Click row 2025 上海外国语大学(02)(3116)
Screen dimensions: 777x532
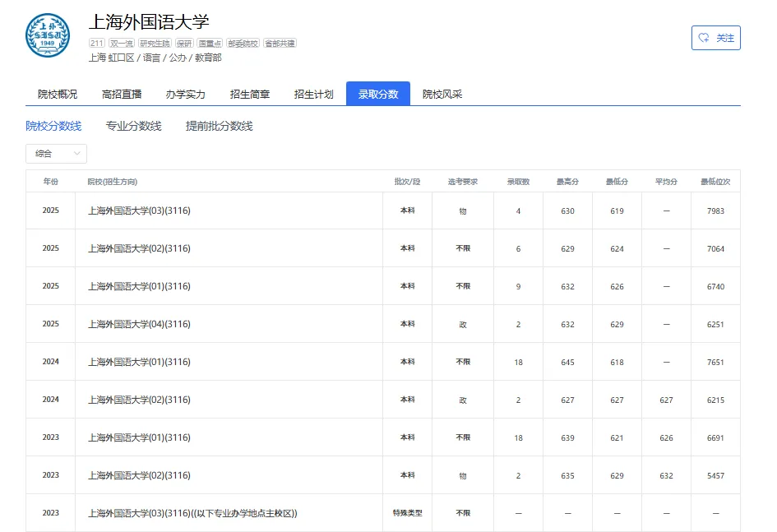click(x=383, y=248)
